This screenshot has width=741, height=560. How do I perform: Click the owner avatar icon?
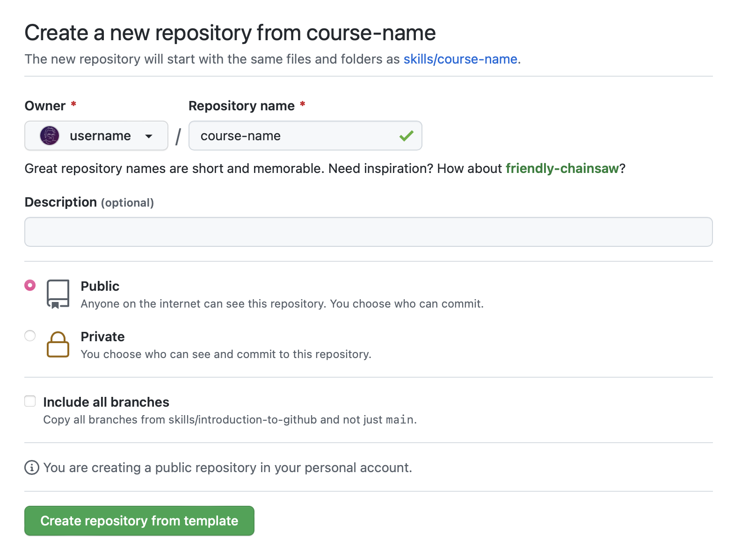tap(50, 136)
